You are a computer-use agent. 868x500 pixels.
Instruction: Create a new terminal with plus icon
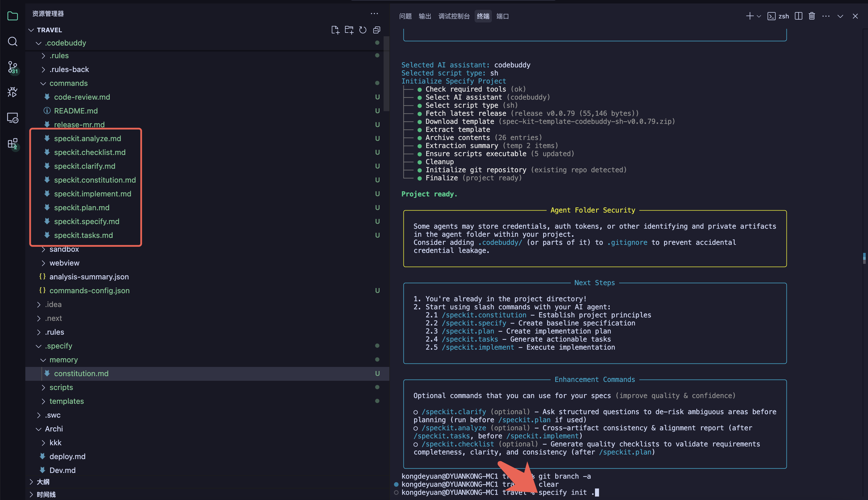click(x=750, y=16)
